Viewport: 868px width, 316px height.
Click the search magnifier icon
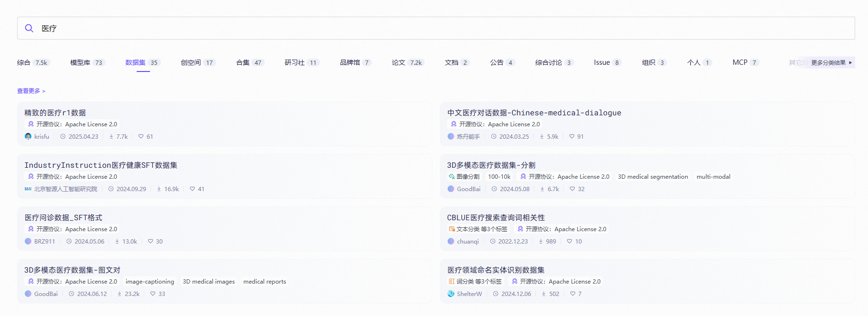coord(29,28)
